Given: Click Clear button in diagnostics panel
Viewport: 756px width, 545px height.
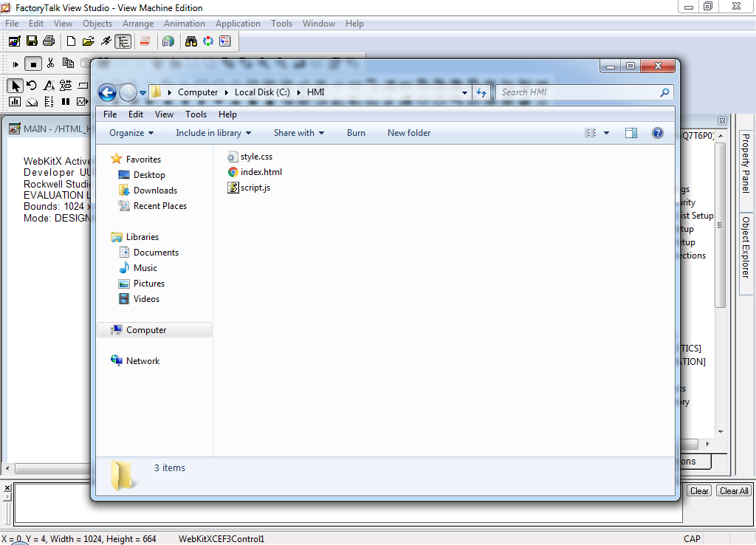Looking at the screenshot, I should click(x=699, y=491).
